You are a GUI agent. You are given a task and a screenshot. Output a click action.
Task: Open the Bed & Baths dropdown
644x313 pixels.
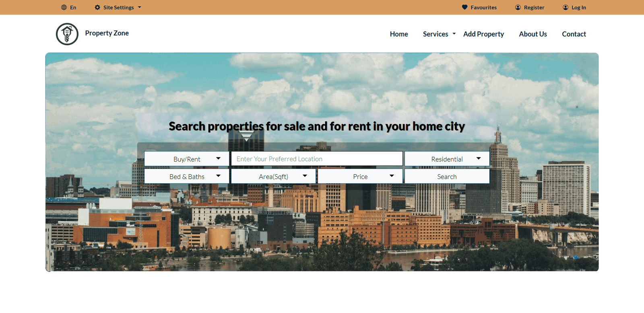pyautogui.click(x=187, y=176)
